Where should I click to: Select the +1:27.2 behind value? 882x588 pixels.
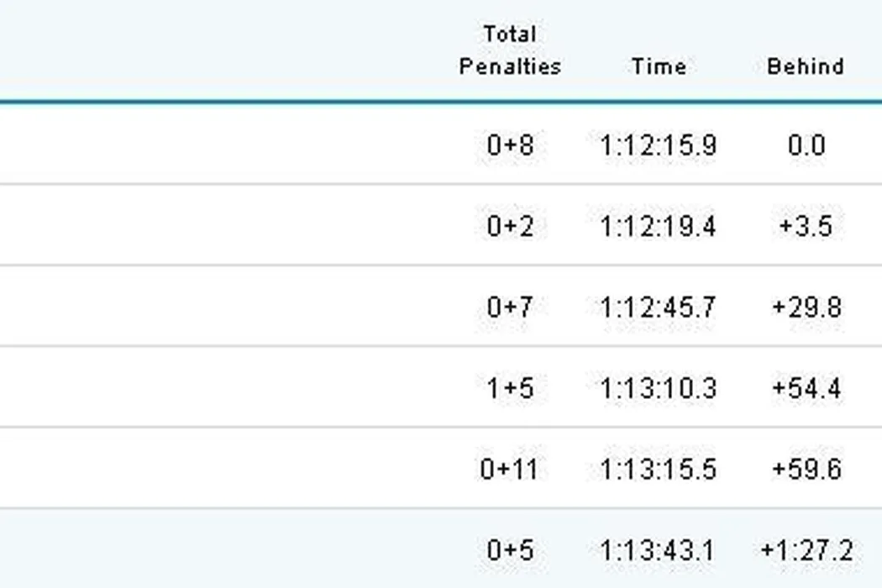click(x=806, y=550)
